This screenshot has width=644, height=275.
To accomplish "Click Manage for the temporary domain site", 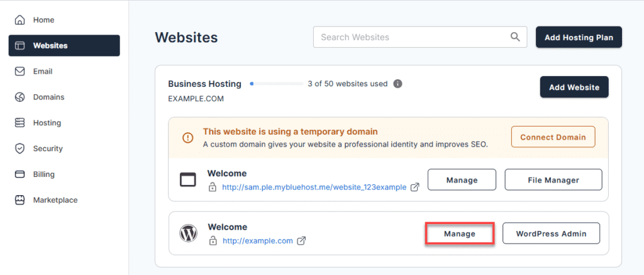I will 462,180.
